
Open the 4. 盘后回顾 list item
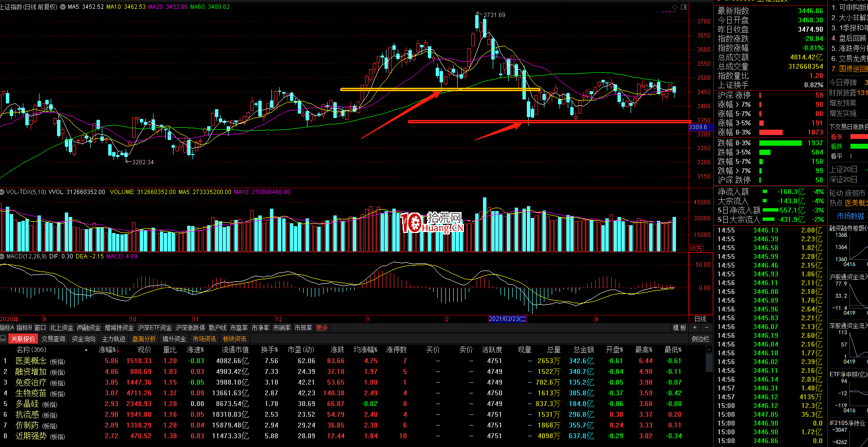pos(849,38)
